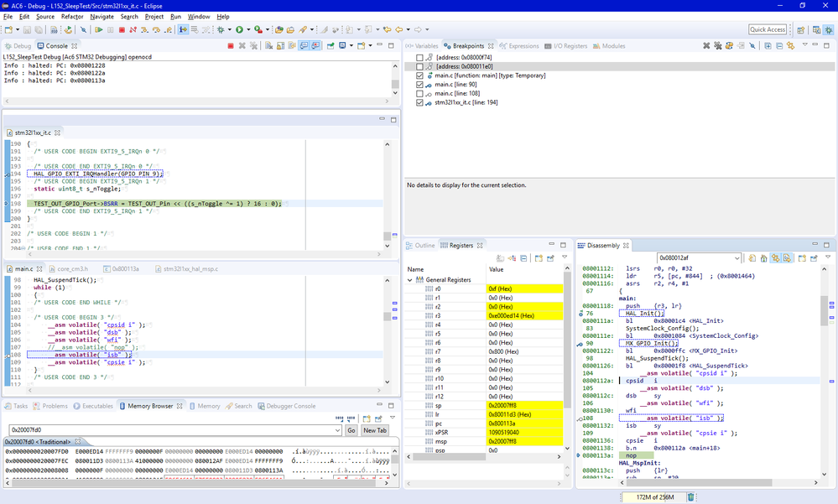Click the Disconnect icon in main toolbar
Image resolution: width=838 pixels, height=504 pixels.
(133, 30)
